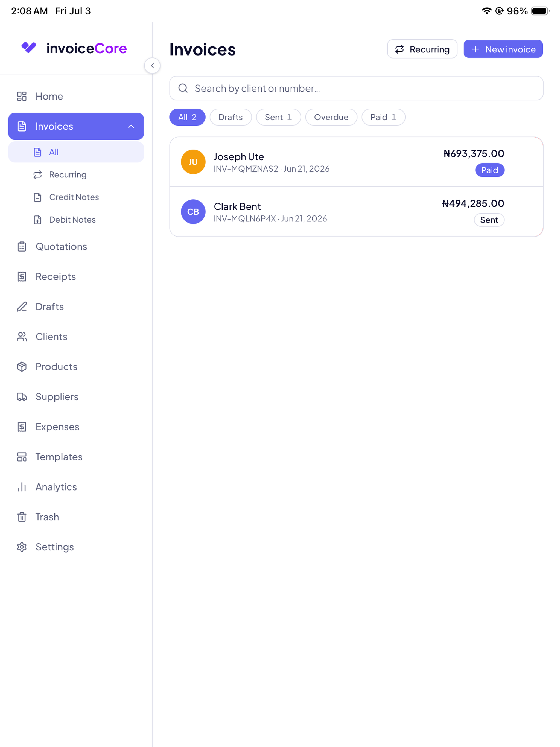Click the plus icon on New invoice
Viewport: 560px width, 747px height.
click(x=475, y=49)
